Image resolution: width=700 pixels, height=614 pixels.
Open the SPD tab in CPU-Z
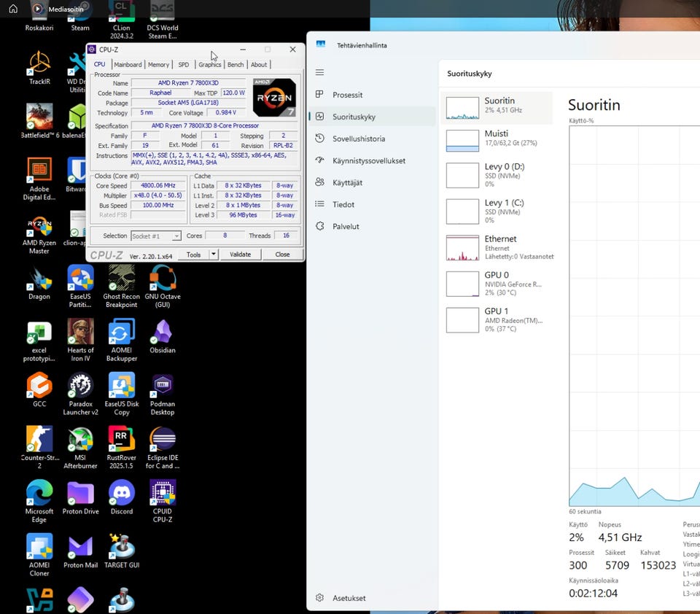tap(184, 65)
